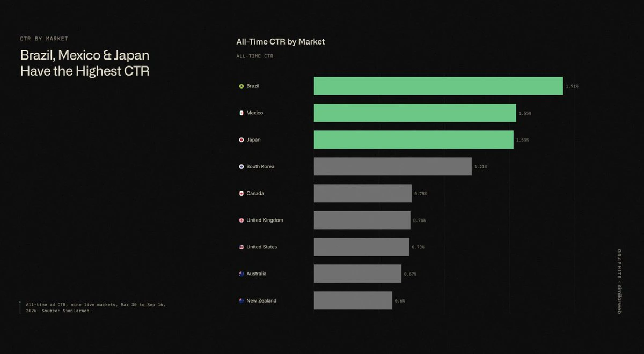Select the "CTR BY MARKET" section label
This screenshot has height=354, width=644.
pos(44,39)
